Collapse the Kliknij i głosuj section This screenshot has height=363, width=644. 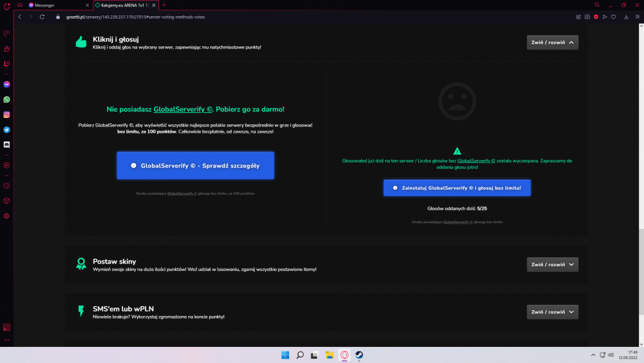(553, 43)
